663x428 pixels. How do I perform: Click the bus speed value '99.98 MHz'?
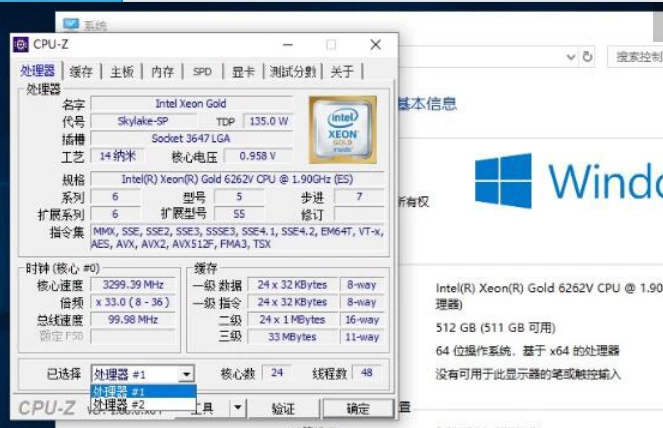coord(133,319)
